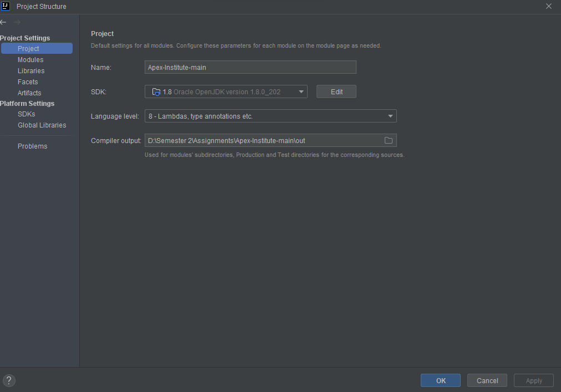Open the help via question mark icon

(x=9, y=380)
